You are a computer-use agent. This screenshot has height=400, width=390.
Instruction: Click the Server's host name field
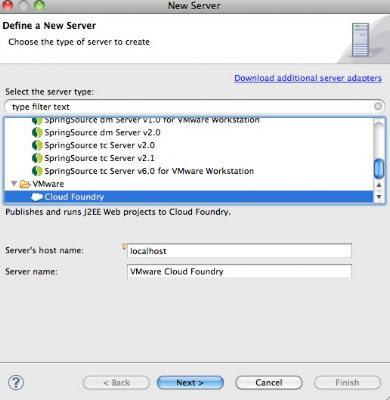click(x=239, y=251)
